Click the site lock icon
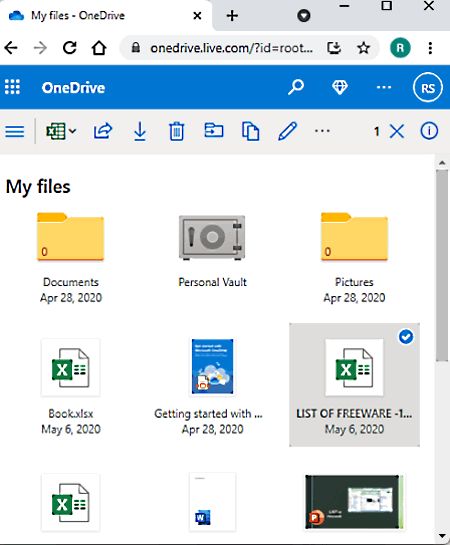 (x=136, y=48)
